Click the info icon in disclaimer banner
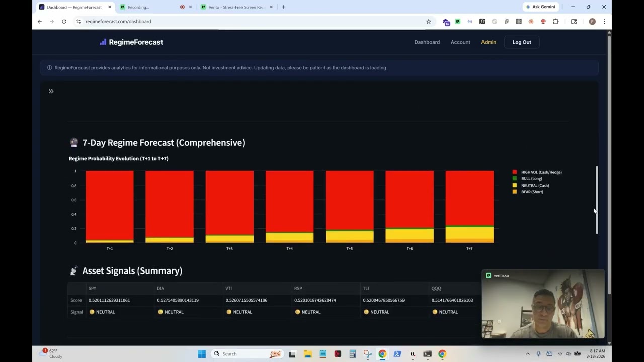Viewport: 644px width, 362px height. click(x=49, y=68)
